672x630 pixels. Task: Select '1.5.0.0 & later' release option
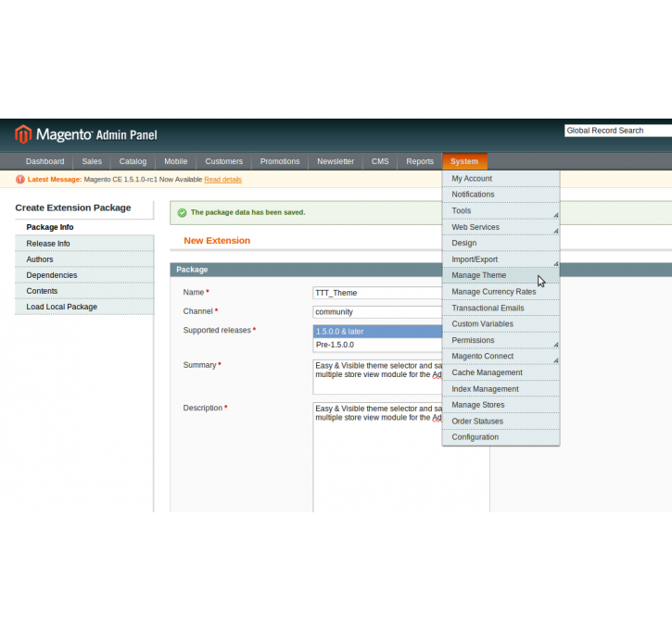377,332
